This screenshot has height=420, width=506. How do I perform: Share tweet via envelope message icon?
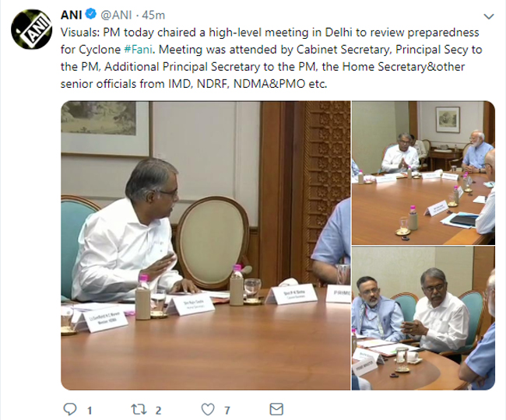click(x=276, y=409)
